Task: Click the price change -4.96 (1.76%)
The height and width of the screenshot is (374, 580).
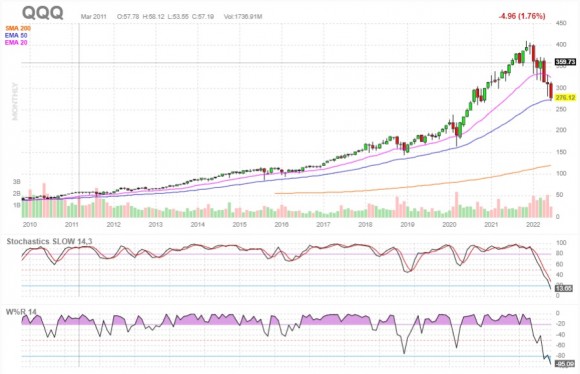Action: coord(522,16)
